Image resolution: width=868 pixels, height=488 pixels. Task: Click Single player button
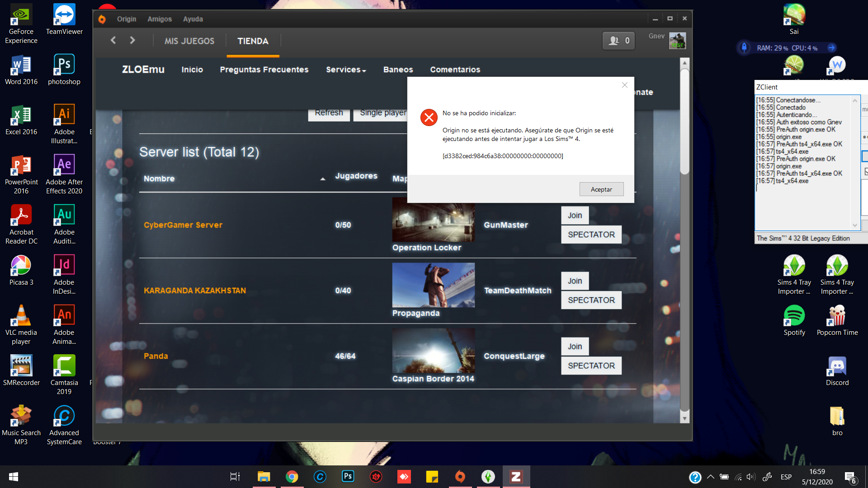[381, 114]
